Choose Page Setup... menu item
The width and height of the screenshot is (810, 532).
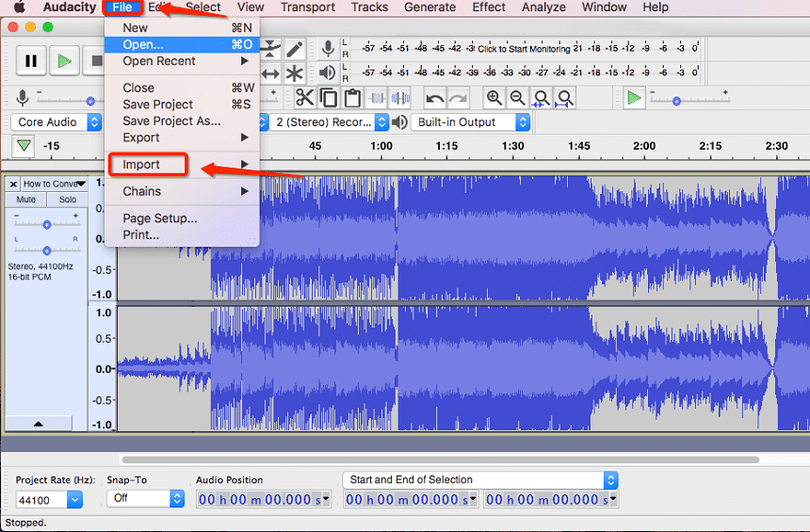tap(182, 218)
